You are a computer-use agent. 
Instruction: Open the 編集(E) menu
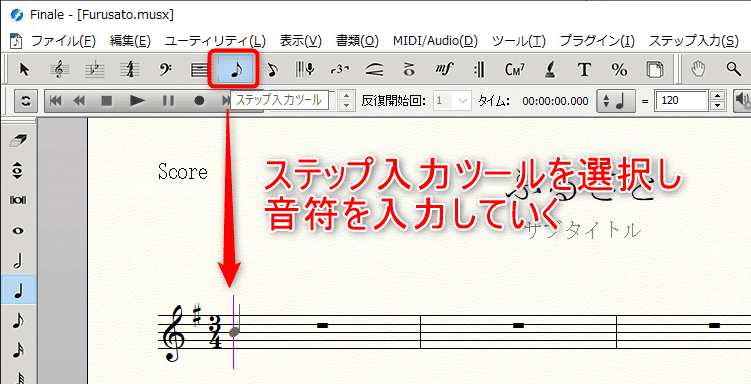(x=130, y=41)
